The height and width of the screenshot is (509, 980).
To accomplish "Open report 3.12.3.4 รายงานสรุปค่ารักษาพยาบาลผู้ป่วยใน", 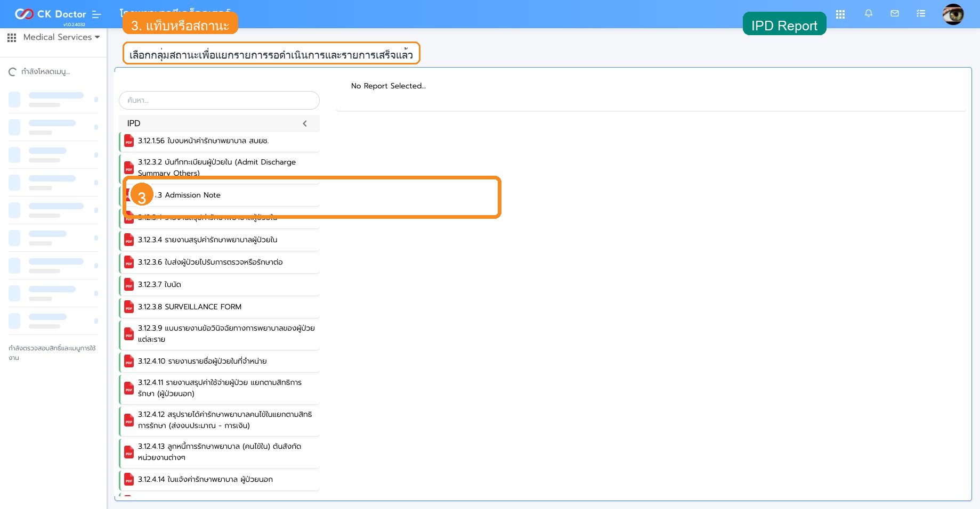I will (220, 240).
